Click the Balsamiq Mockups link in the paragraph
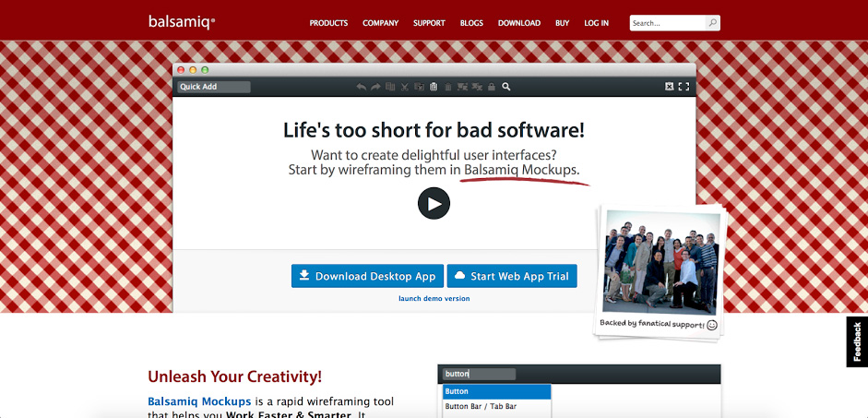Viewport: 868px width, 418px height. [x=199, y=400]
